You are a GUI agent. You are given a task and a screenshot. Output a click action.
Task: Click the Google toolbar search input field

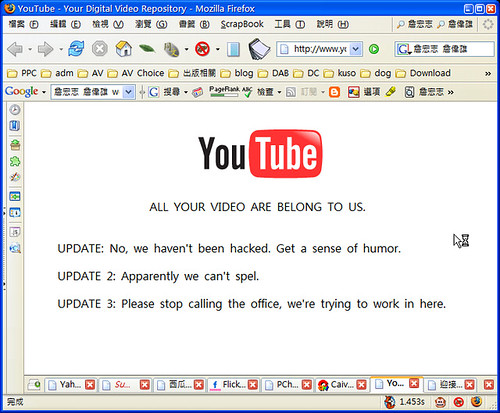87,92
